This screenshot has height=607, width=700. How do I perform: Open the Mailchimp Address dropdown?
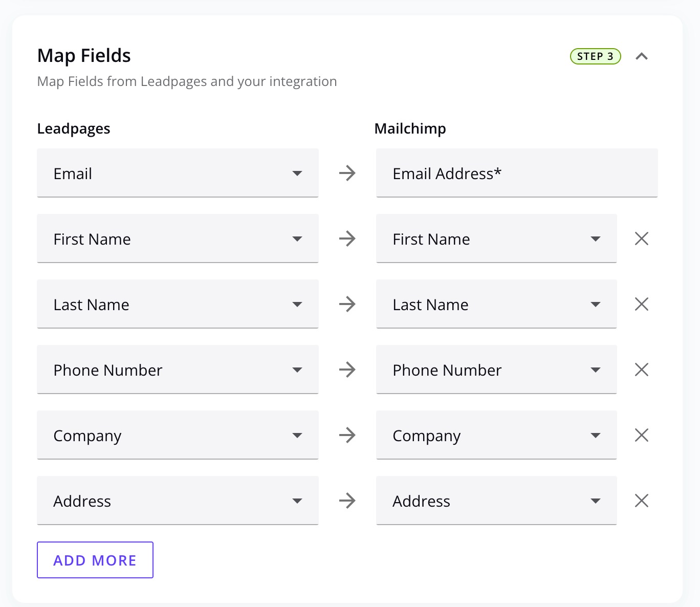pyautogui.click(x=496, y=501)
